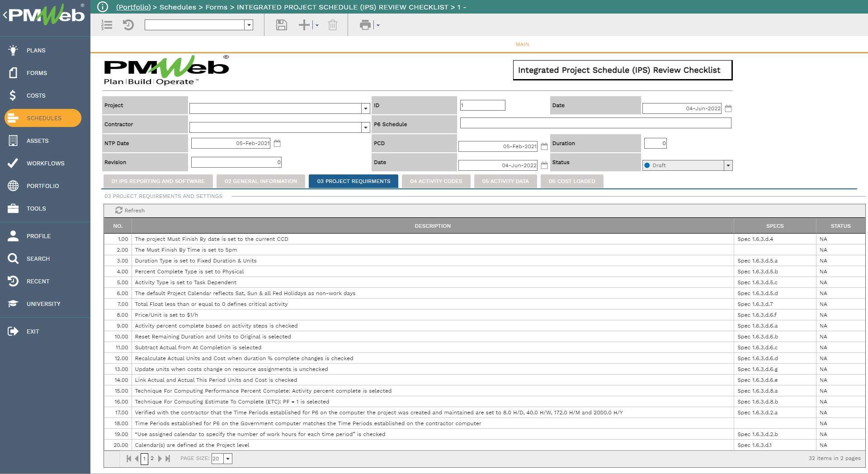868x474 pixels.
Task: Click the Save (diskette) toolbar icon
Action: [281, 25]
